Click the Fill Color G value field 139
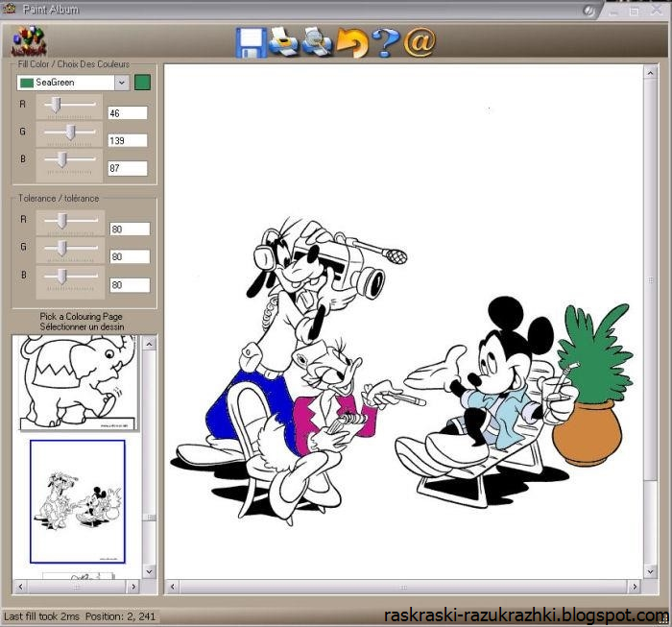 point(128,140)
